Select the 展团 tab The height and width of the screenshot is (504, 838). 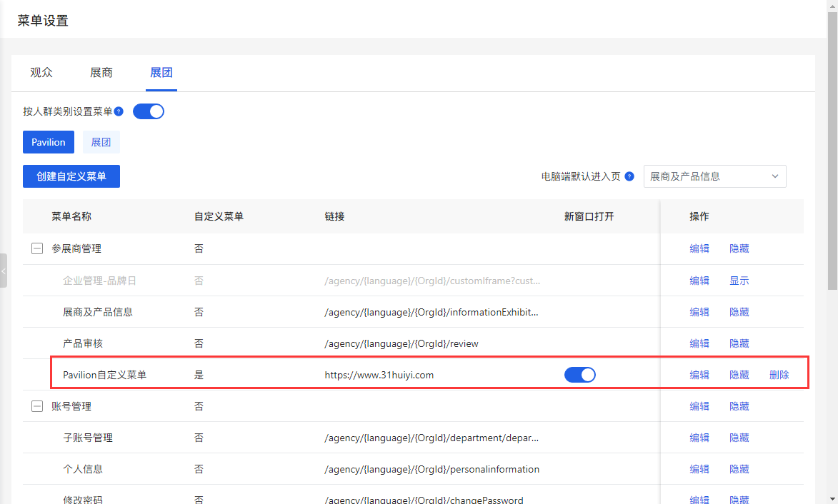[x=161, y=72]
